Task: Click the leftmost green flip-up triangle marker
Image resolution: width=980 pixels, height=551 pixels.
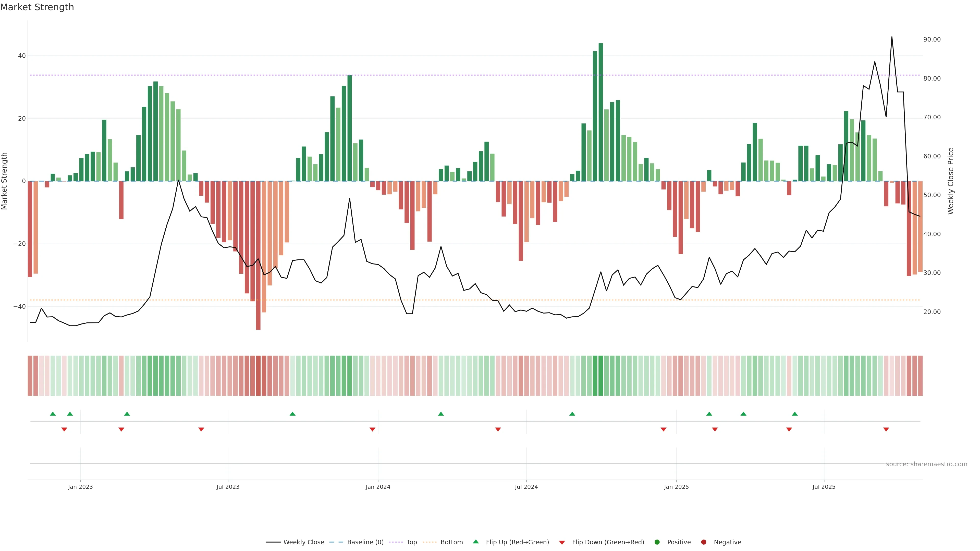Action: click(x=53, y=414)
